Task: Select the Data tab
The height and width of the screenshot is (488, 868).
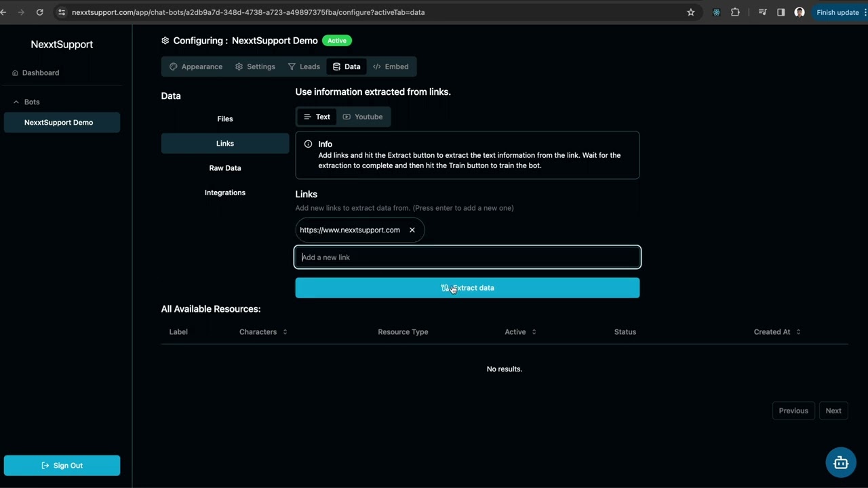Action: pos(347,66)
